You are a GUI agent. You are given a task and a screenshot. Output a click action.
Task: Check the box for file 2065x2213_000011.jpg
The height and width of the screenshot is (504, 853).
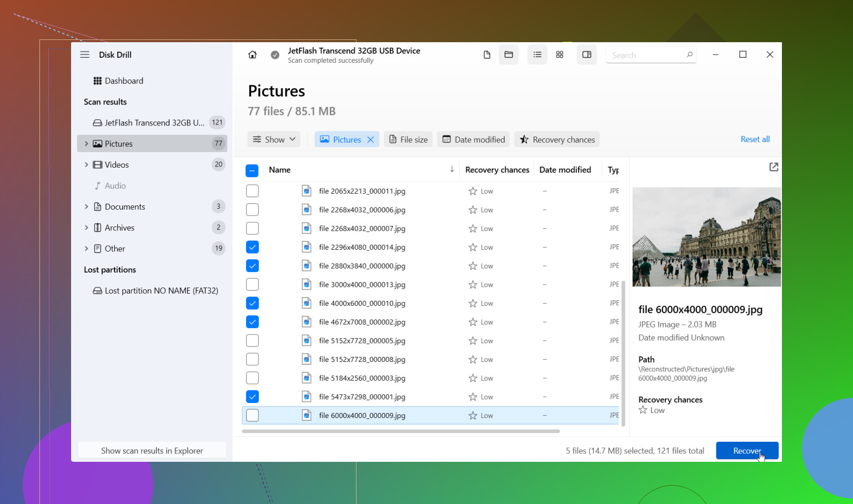[252, 191]
